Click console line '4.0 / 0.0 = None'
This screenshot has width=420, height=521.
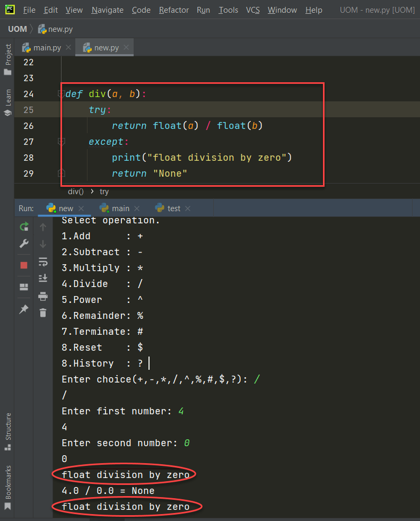[x=108, y=491]
